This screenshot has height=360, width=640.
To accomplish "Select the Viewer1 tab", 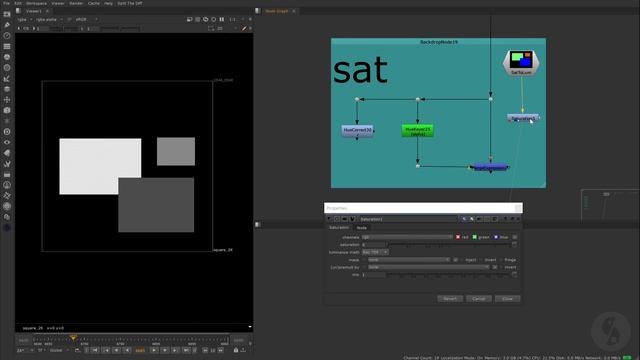I will tap(33, 11).
